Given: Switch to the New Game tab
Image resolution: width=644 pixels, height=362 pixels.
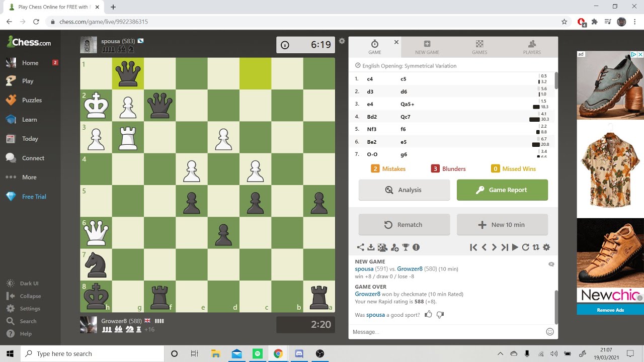Looking at the screenshot, I should [x=427, y=47].
